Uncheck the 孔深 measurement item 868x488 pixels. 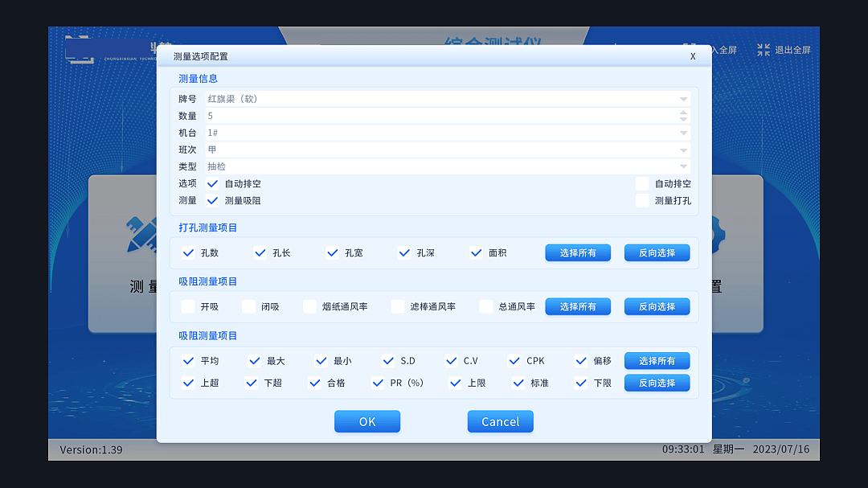tap(404, 252)
